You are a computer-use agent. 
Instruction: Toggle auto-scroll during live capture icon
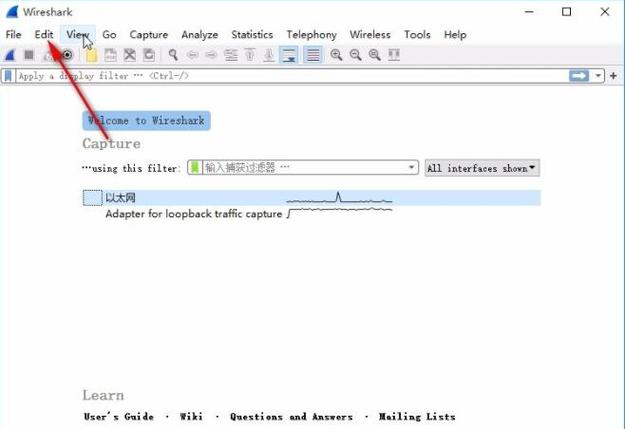pyautogui.click(x=289, y=55)
